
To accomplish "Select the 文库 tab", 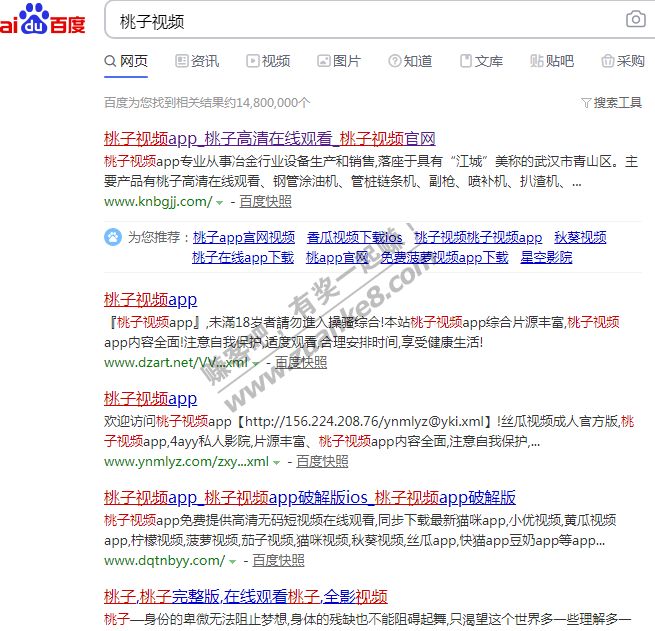I will click(x=481, y=61).
